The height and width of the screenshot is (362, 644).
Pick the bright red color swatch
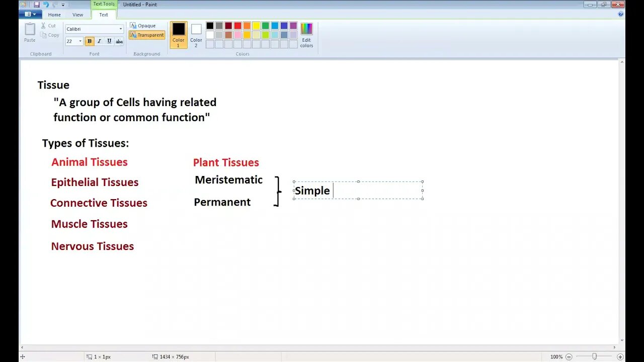237,26
